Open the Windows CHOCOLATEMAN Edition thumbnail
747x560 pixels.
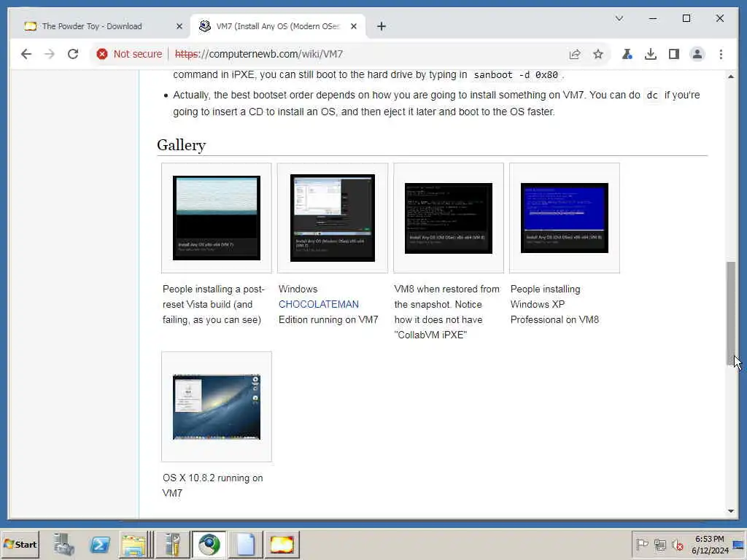pyautogui.click(x=333, y=218)
